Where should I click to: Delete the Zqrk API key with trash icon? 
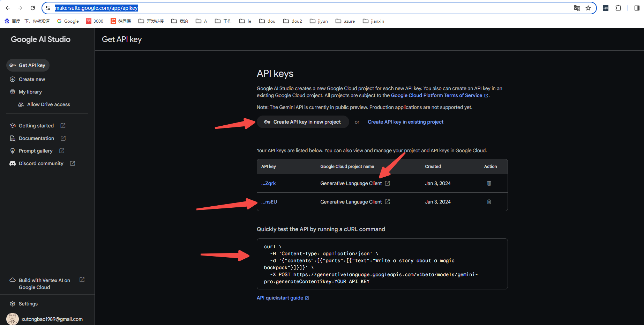click(489, 183)
